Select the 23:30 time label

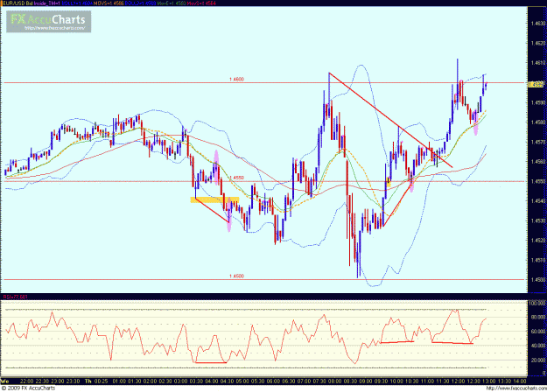73,381
